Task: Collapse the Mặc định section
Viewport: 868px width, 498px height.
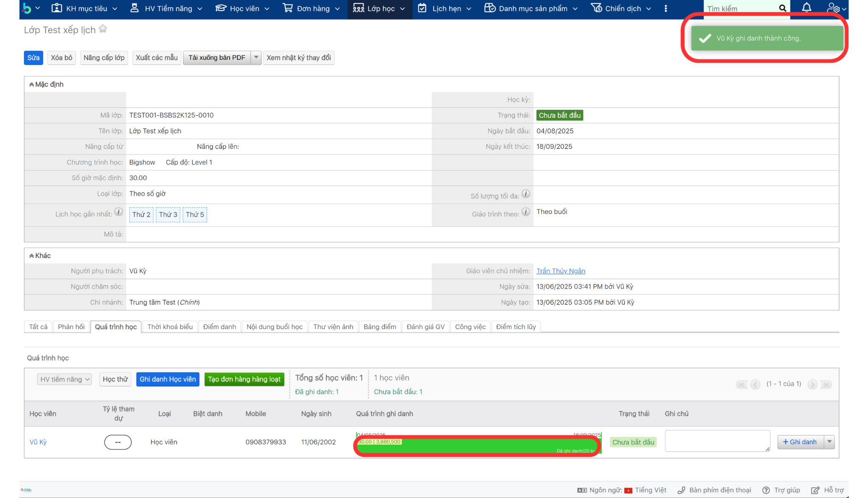Action: point(32,84)
